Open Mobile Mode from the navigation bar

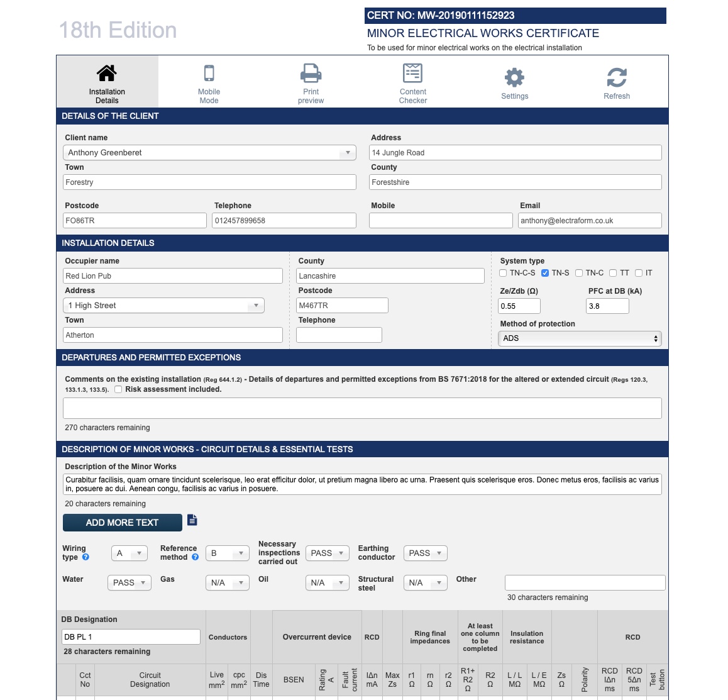(x=209, y=81)
